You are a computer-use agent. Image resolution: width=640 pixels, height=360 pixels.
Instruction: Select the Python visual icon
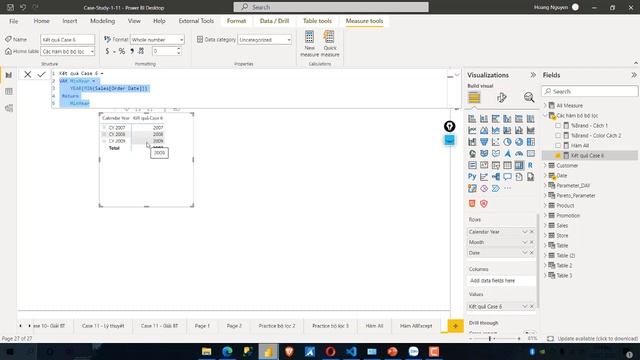[472, 176]
